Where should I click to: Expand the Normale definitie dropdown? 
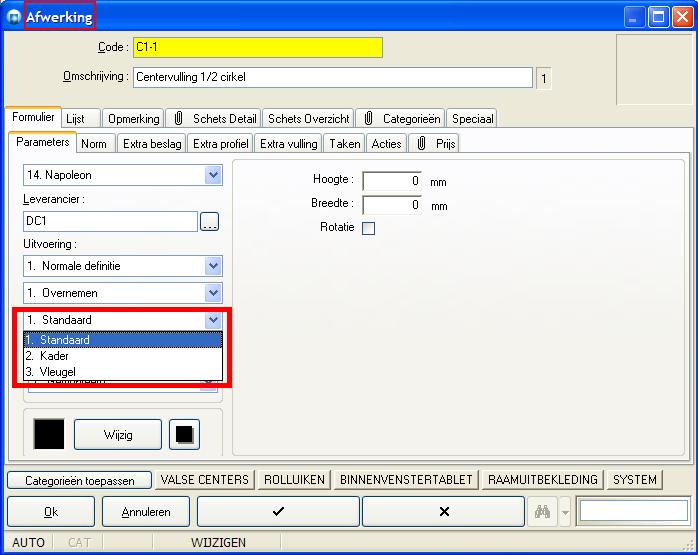pos(213,266)
